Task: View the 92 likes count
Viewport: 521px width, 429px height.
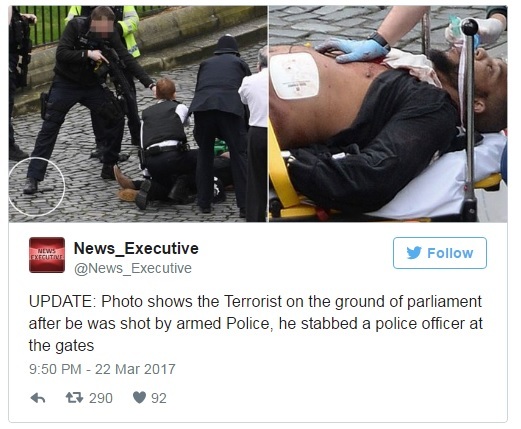Action: pos(159,398)
